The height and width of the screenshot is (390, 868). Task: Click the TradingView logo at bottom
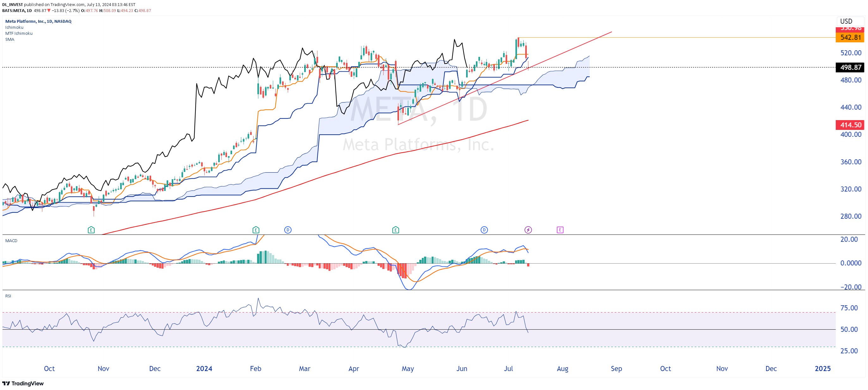point(23,383)
